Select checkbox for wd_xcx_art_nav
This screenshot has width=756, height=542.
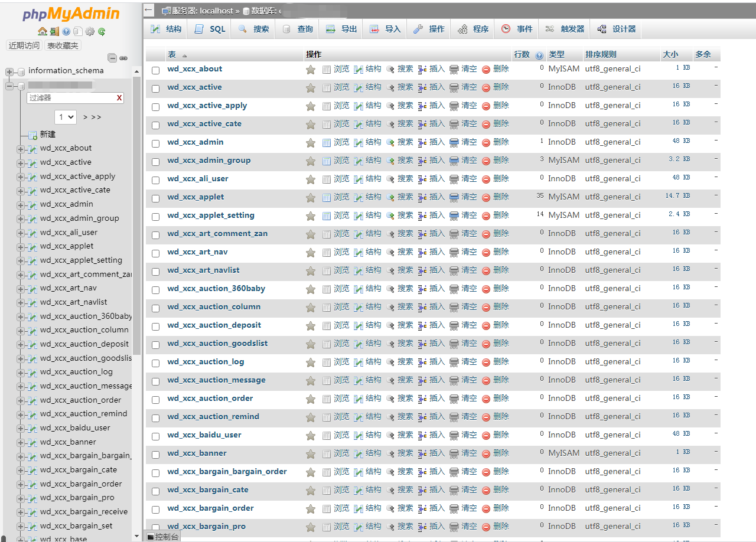156,253
